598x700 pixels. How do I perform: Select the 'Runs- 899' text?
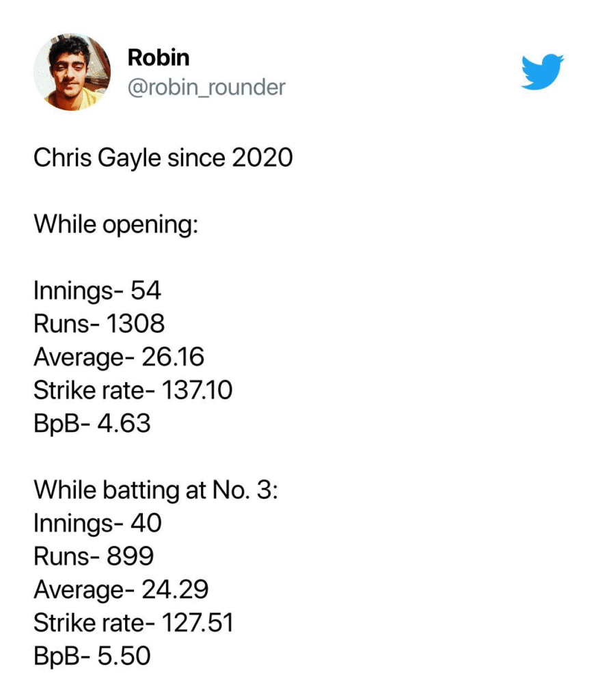[94, 557]
